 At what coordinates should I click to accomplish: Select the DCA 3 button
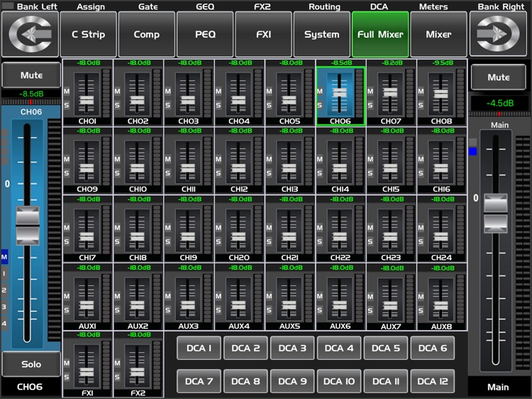[292, 348]
